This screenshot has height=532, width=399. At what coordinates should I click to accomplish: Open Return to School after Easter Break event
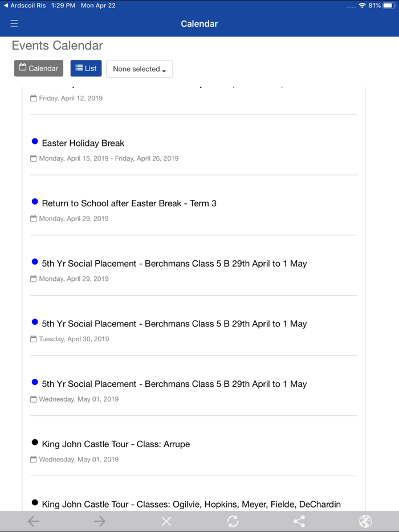[x=129, y=203]
